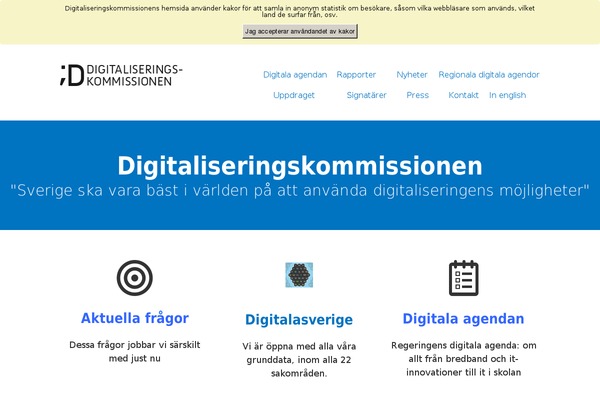The height and width of the screenshot is (400, 600).
Task: Click the 'Regeringens digitala agenda' description
Action: click(x=463, y=359)
